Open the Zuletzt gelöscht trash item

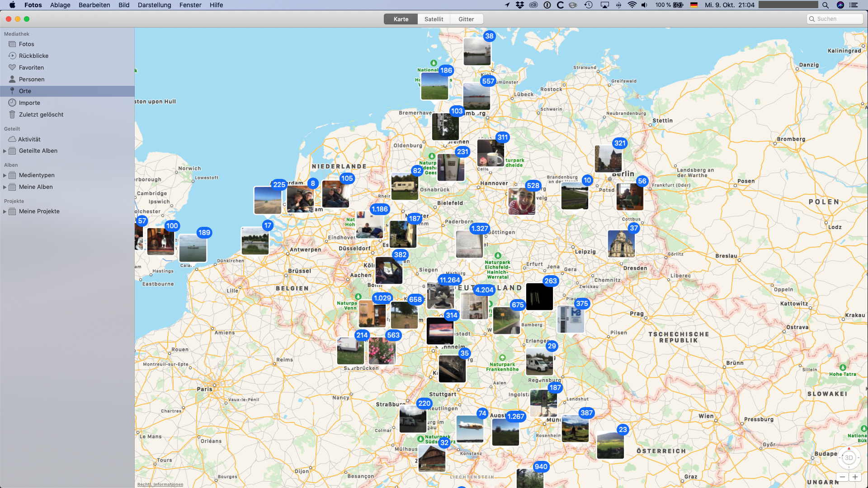click(x=41, y=114)
